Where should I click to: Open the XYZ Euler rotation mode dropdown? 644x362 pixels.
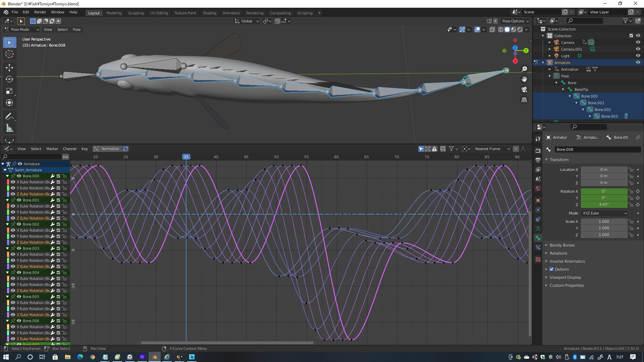[x=604, y=213]
